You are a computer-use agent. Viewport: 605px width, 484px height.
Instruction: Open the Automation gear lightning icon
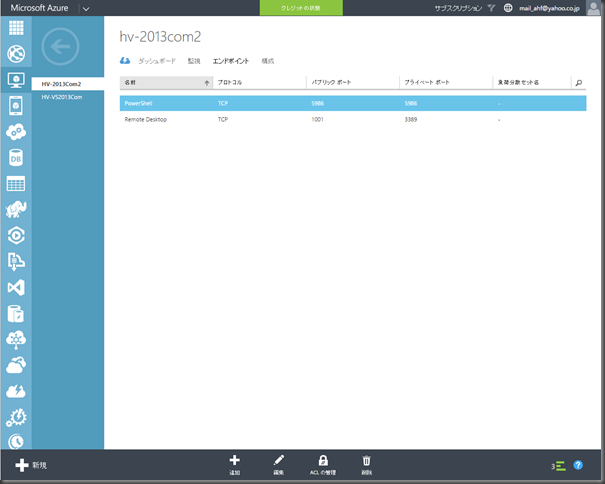point(16,418)
